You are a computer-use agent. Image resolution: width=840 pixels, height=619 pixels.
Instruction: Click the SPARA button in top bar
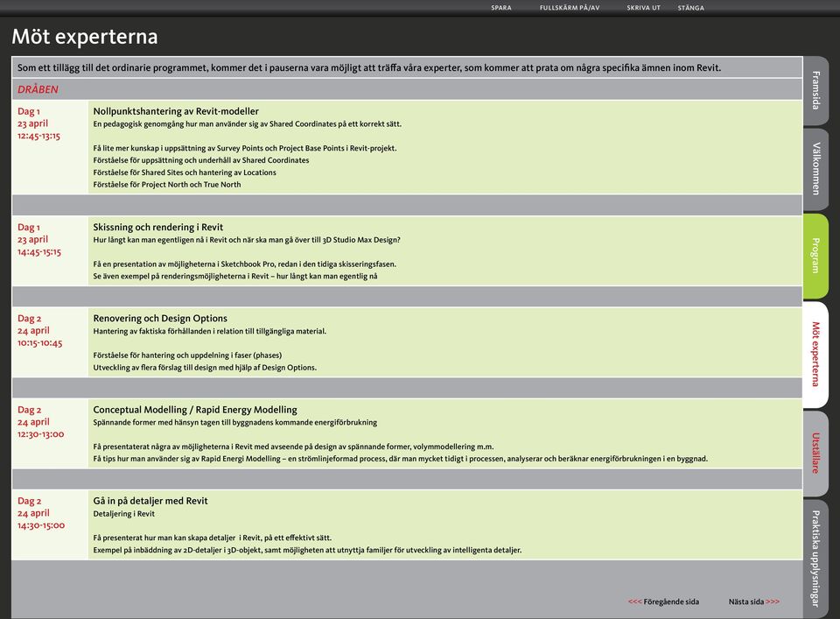coord(500,8)
